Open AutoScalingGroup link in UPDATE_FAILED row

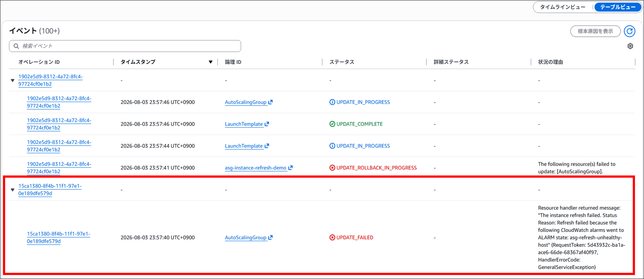(x=245, y=238)
